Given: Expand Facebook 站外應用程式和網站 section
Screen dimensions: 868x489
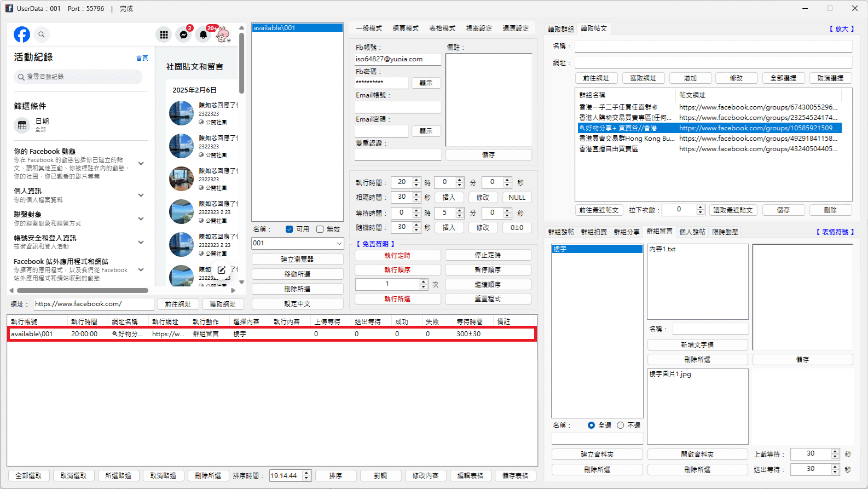Looking at the screenshot, I should click(x=141, y=269).
